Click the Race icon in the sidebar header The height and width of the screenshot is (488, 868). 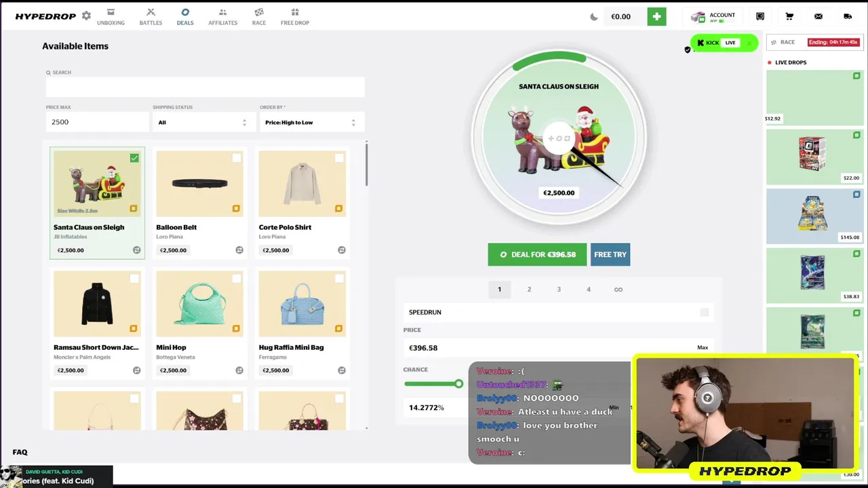pos(774,42)
